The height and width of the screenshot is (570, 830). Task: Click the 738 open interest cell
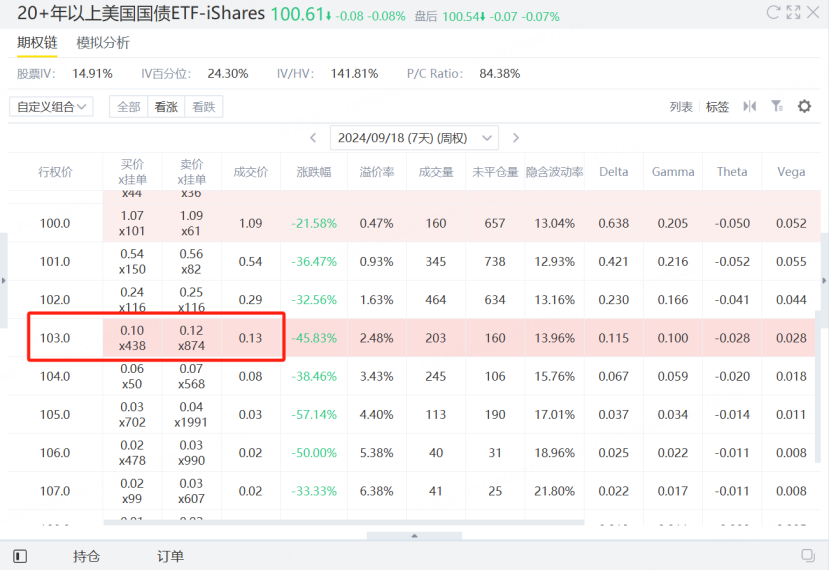tap(495, 261)
